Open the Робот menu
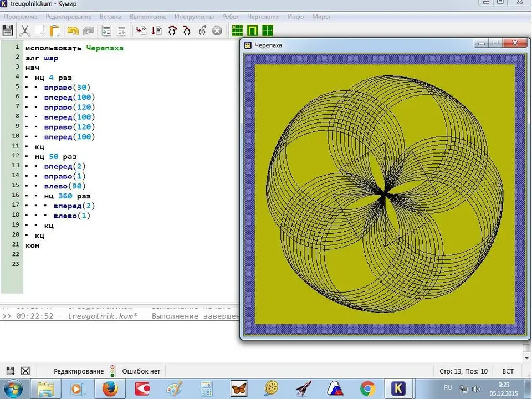The image size is (532, 399). pyautogui.click(x=231, y=16)
